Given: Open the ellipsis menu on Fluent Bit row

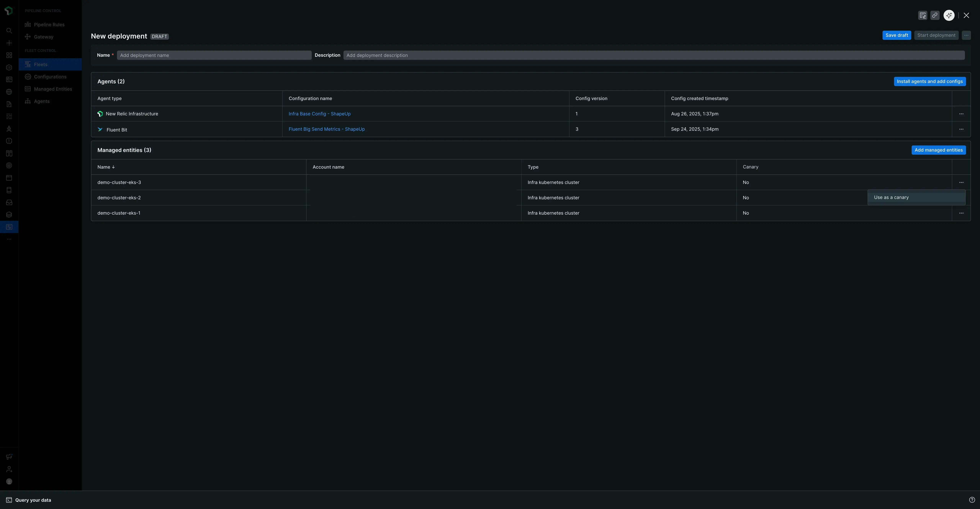Looking at the screenshot, I should [x=961, y=129].
